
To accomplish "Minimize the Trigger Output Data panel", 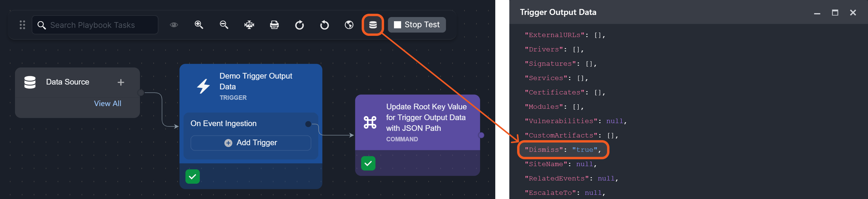I will pos(817,13).
